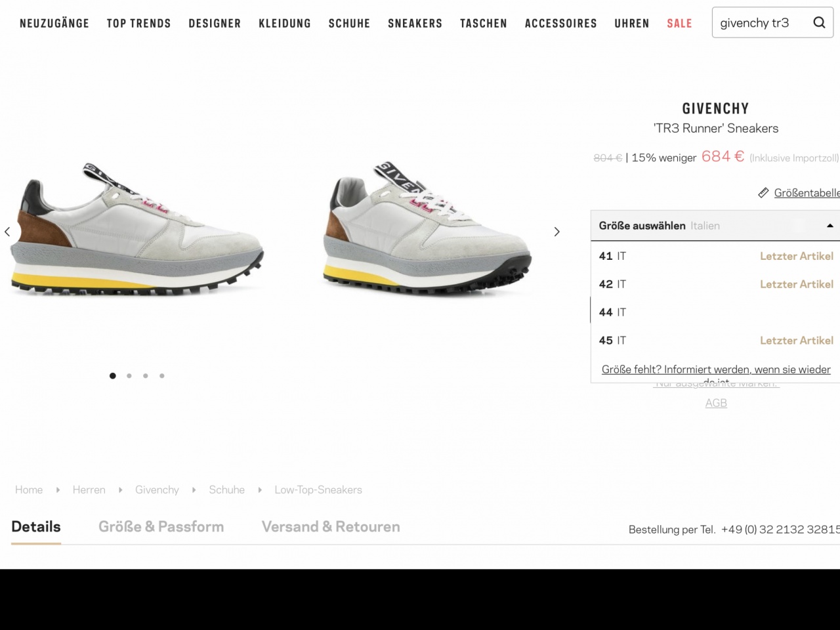
Task: Open the Größentabelle link
Action: 807,193
